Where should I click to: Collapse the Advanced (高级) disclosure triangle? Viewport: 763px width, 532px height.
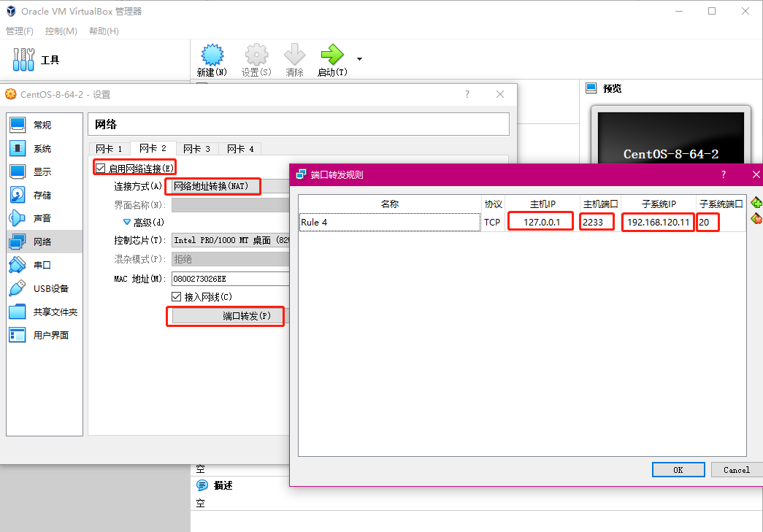pos(127,223)
